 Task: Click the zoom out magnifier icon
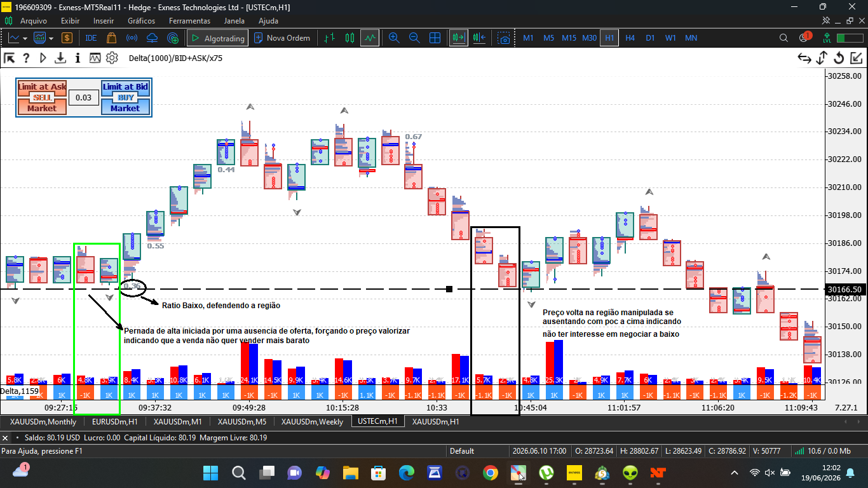click(x=414, y=38)
